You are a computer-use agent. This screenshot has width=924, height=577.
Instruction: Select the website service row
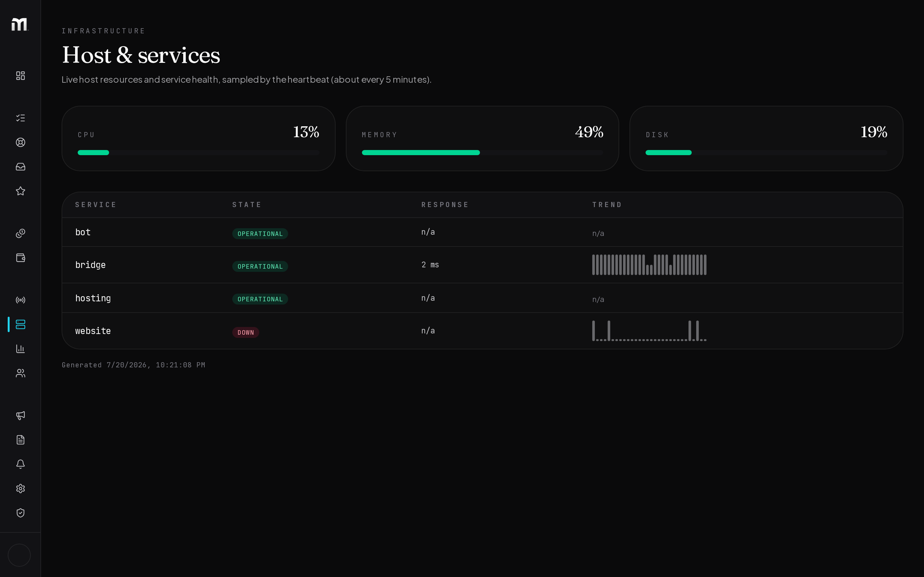482,331
